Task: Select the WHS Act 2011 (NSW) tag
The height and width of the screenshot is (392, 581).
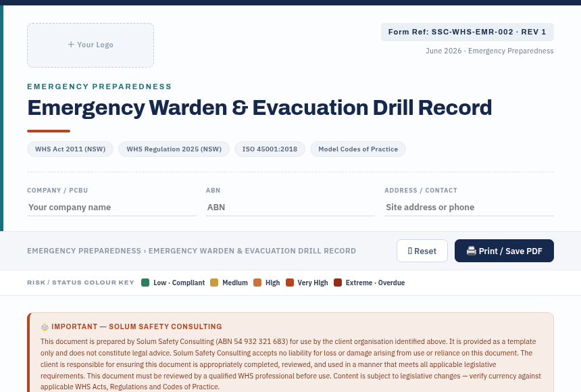Action: [70, 149]
